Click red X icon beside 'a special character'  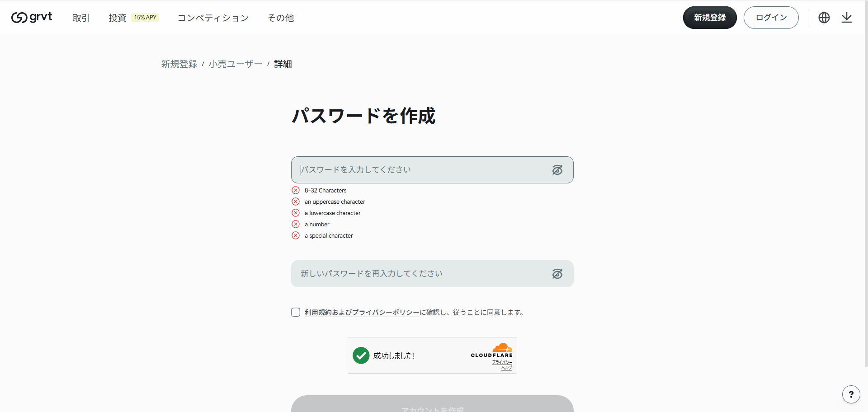point(296,235)
